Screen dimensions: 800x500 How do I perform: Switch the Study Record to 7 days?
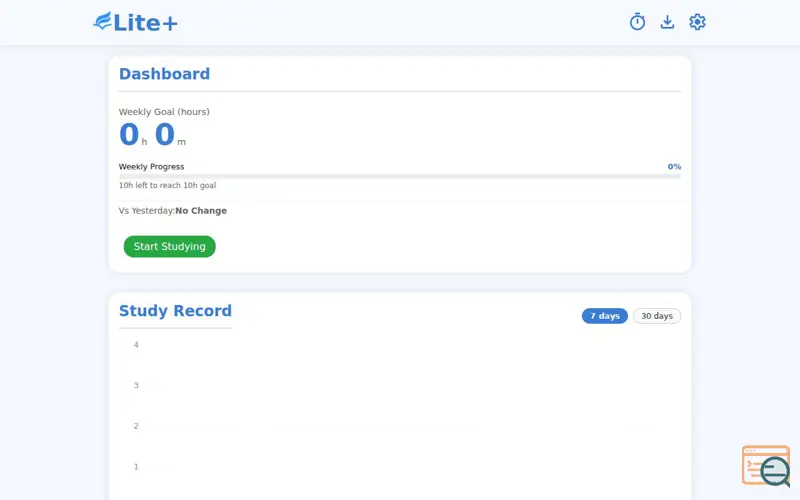pos(605,316)
